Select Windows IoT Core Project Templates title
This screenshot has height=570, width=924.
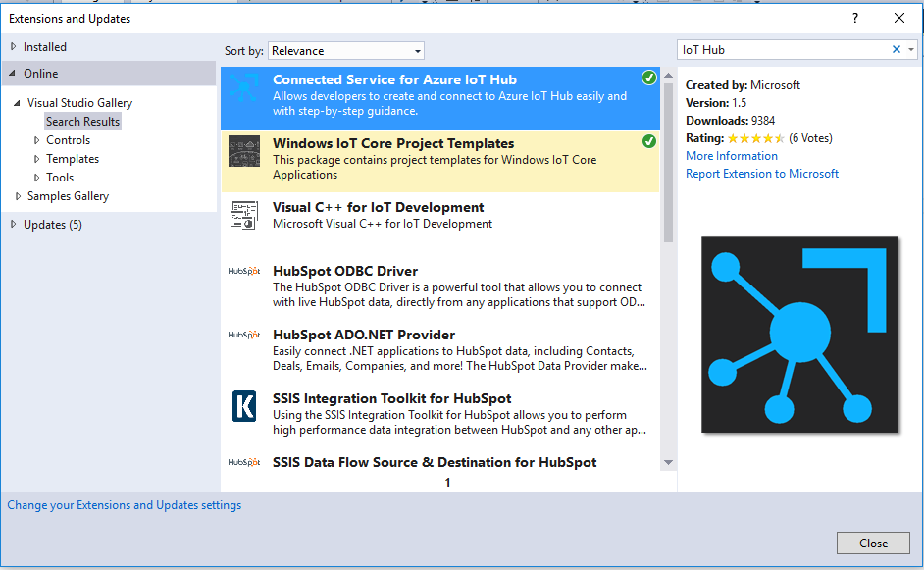click(393, 143)
